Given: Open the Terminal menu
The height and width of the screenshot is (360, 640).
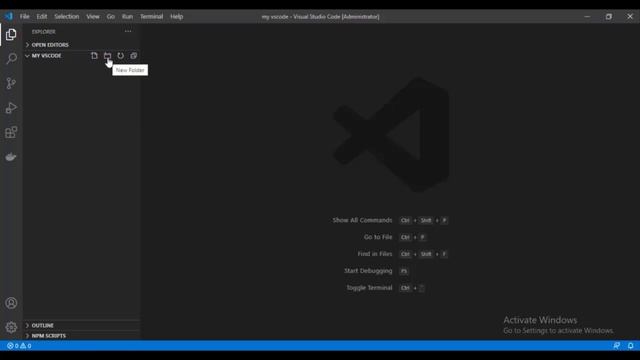Looking at the screenshot, I should click(151, 16).
